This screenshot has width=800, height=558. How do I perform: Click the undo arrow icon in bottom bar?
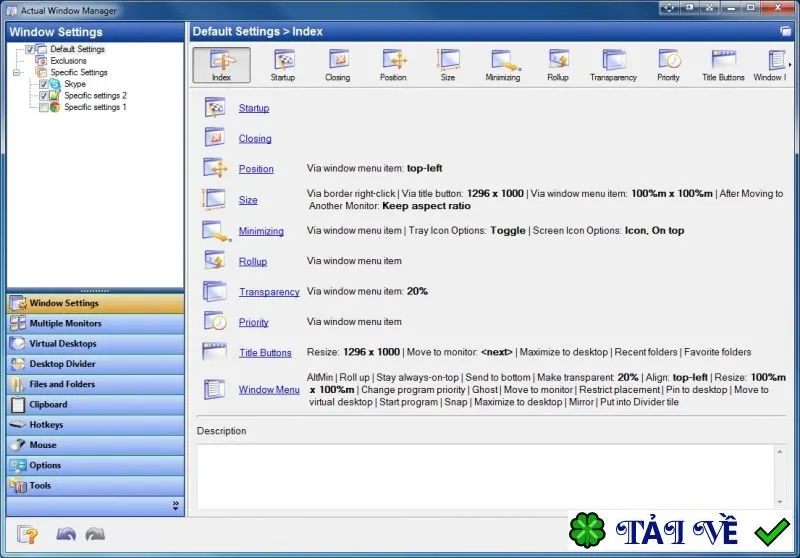[66, 534]
